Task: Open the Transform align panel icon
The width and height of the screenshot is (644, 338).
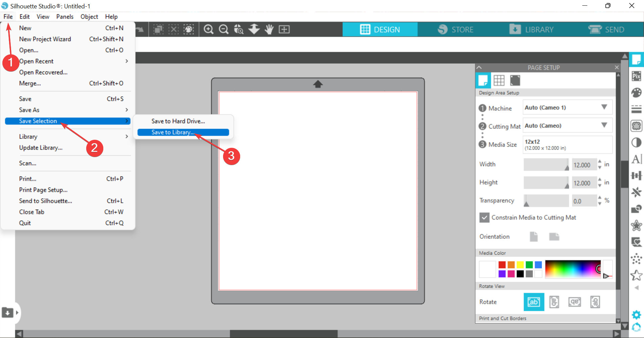Action: [x=636, y=176]
